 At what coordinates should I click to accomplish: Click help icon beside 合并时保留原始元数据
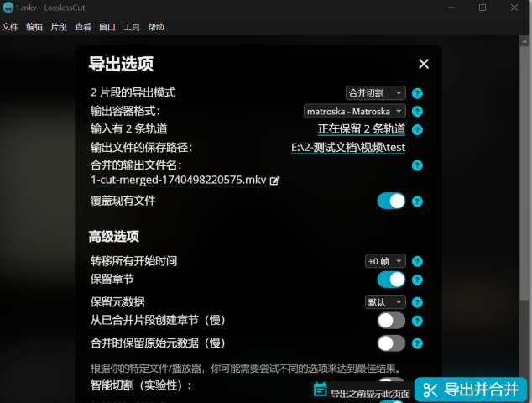coord(417,343)
